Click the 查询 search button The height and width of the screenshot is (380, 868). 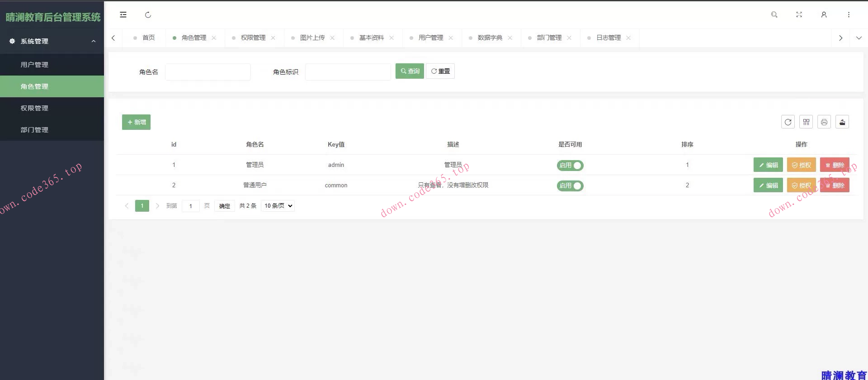pos(410,71)
